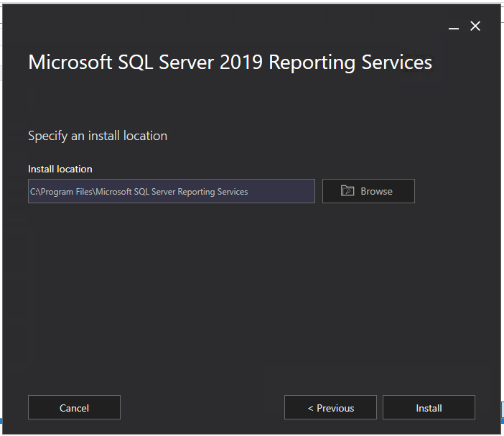Click the title bar area beside minimize

coord(287,27)
